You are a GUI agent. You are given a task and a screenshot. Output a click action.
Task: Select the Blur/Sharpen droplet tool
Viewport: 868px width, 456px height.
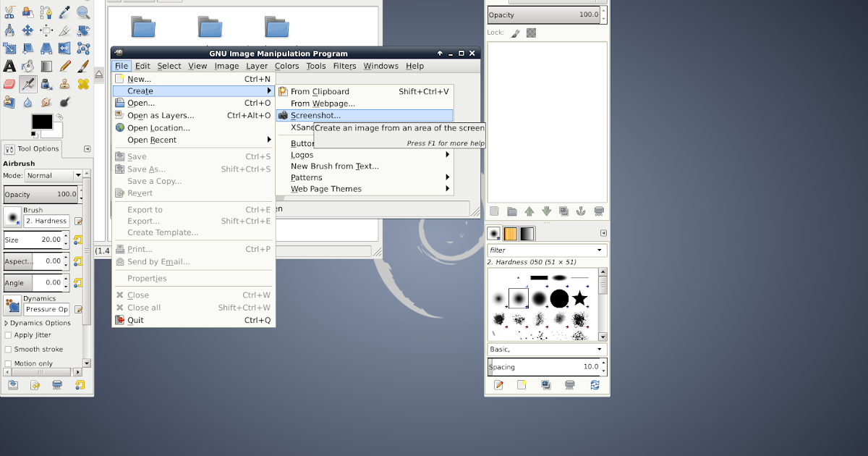(x=28, y=102)
